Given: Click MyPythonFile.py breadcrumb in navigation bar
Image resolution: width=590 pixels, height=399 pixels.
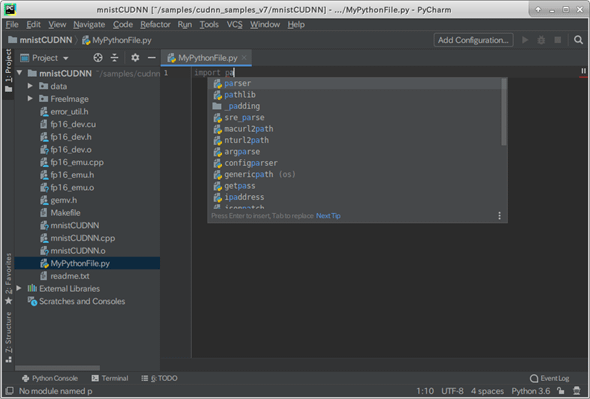Looking at the screenshot, I should tap(117, 40).
